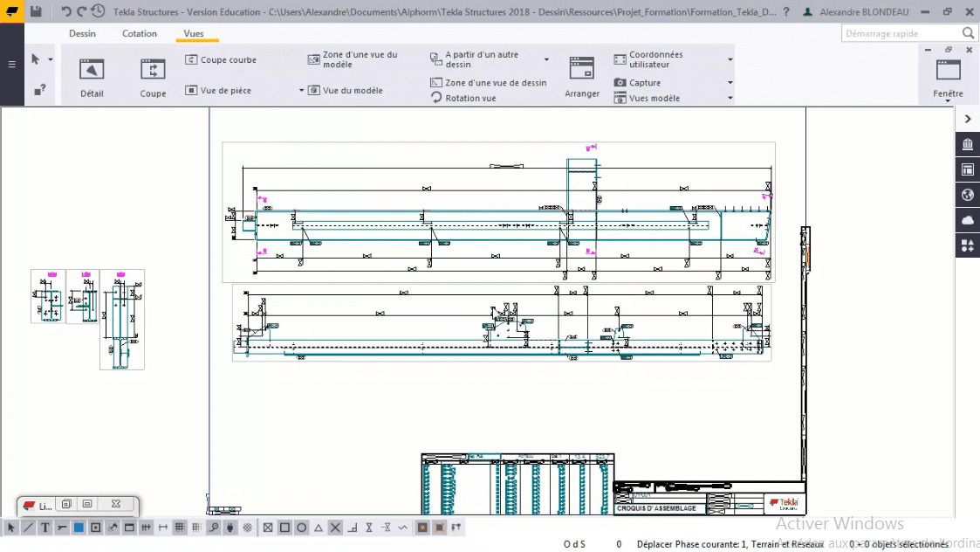Open the Coupe tool in the ribbon
This screenshot has width=980, height=552.
tap(153, 74)
